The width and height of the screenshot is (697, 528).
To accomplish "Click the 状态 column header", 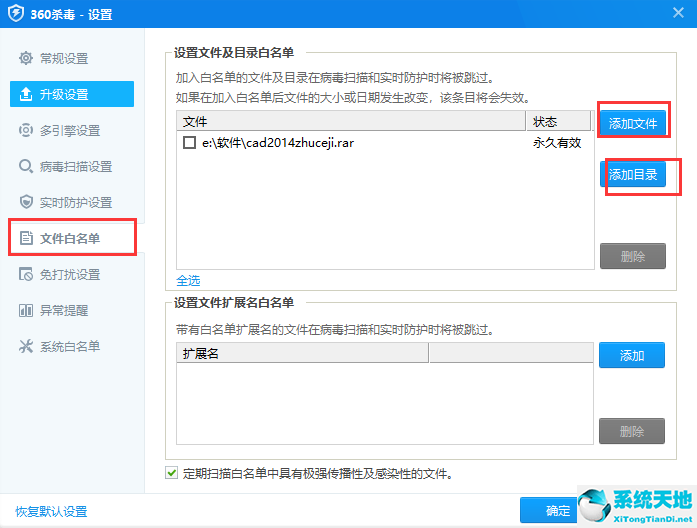I will (x=559, y=121).
